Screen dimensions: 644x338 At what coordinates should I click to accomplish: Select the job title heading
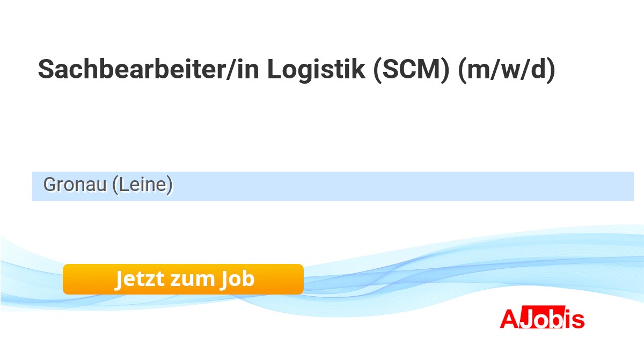296,70
